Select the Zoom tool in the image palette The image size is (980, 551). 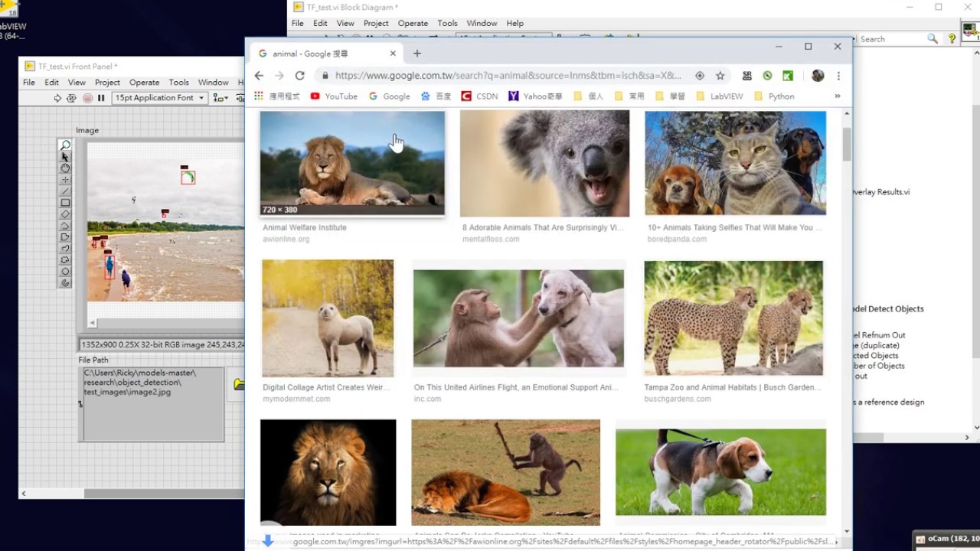65,145
